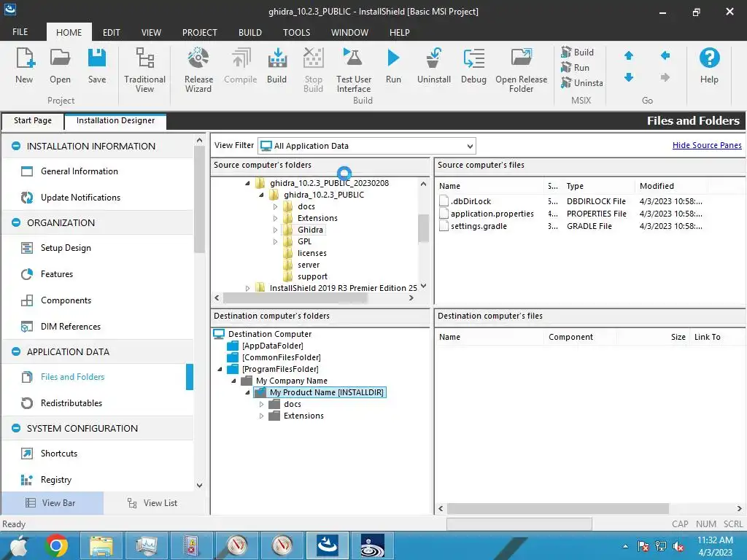Open the FILE menu
This screenshot has width=747, height=560.
(x=20, y=32)
